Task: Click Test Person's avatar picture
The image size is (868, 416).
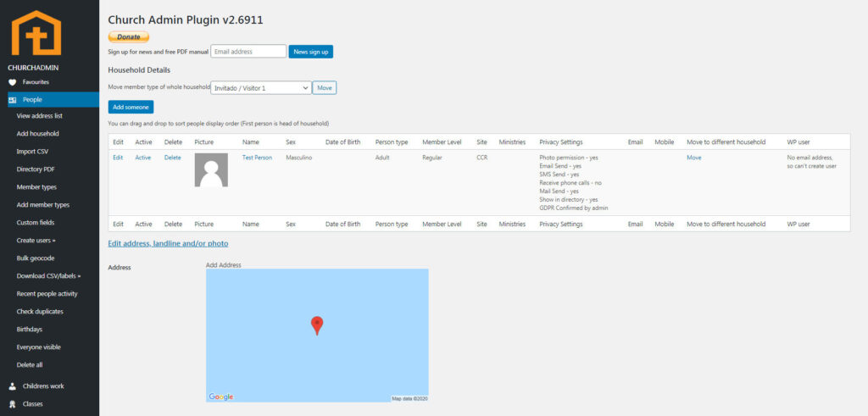Action: (x=211, y=169)
